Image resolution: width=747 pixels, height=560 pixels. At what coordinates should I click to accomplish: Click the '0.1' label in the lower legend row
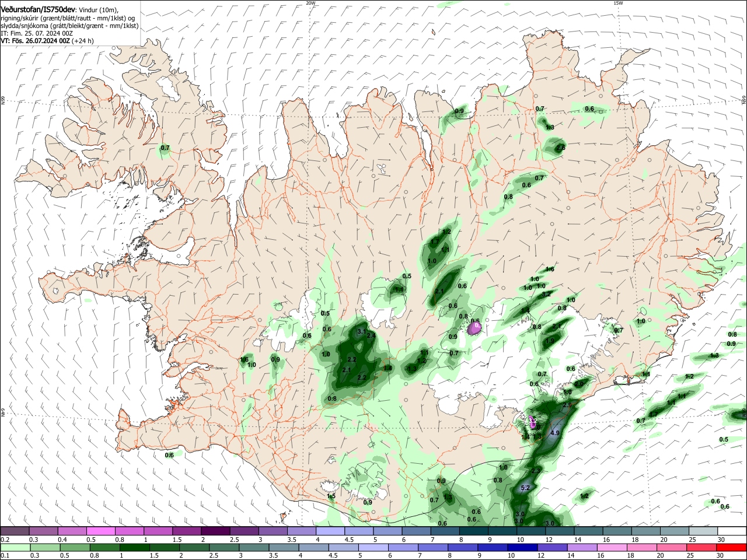click(x=4, y=555)
